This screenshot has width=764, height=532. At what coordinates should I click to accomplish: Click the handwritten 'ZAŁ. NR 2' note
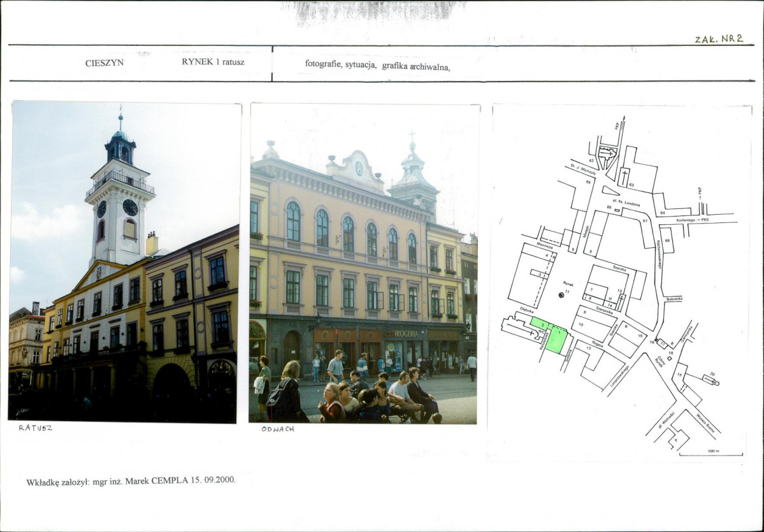[x=719, y=38]
